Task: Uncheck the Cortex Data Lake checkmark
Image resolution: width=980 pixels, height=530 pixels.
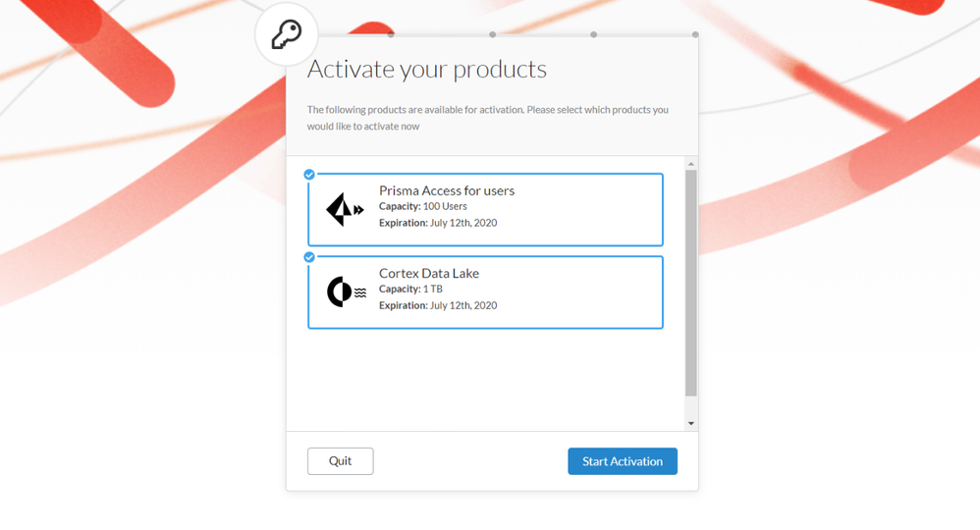Action: click(x=309, y=257)
